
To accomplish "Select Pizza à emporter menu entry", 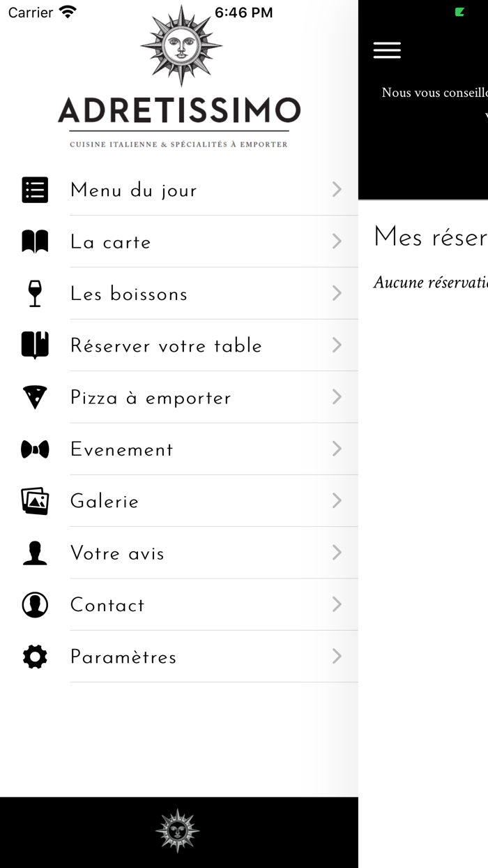I will [151, 398].
